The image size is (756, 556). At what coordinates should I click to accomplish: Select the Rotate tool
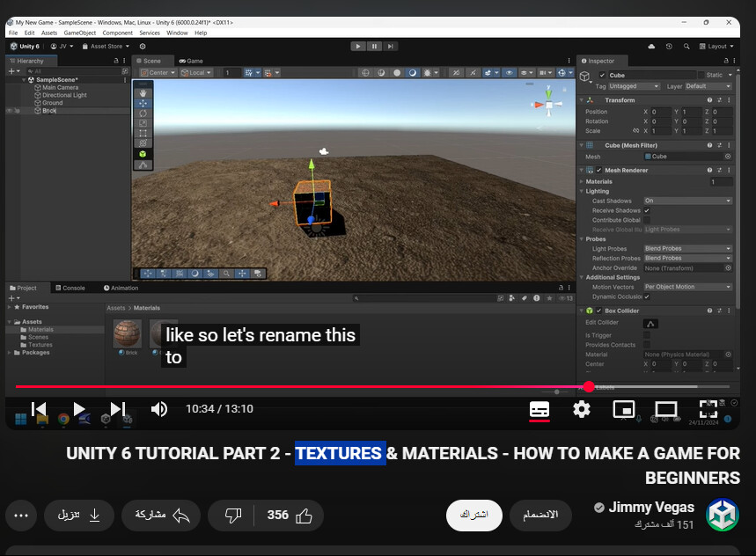(x=143, y=113)
